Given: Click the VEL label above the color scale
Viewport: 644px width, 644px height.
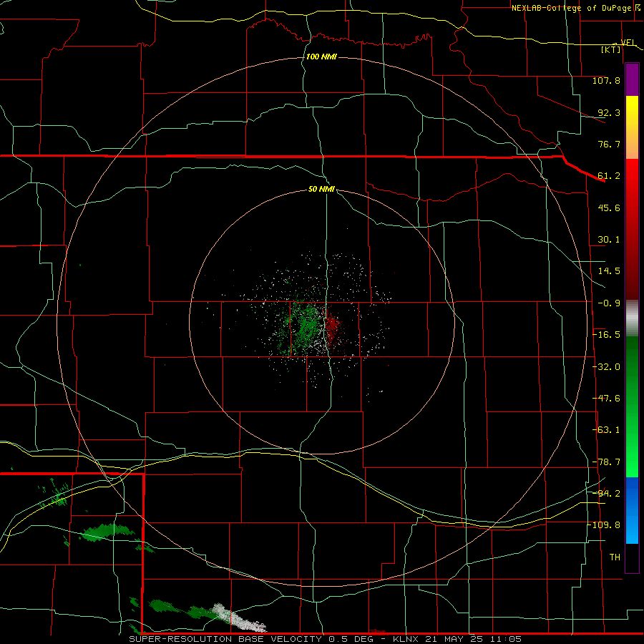Looking at the screenshot, I should pos(628,42).
